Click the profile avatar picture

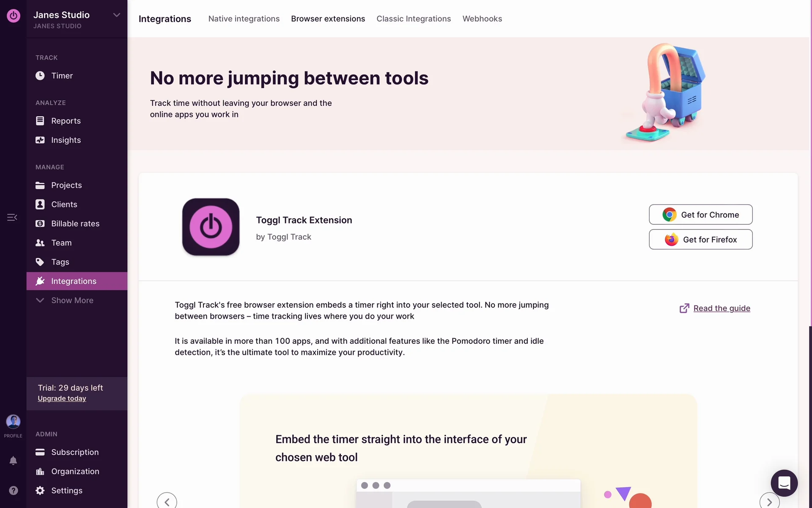coord(13,422)
